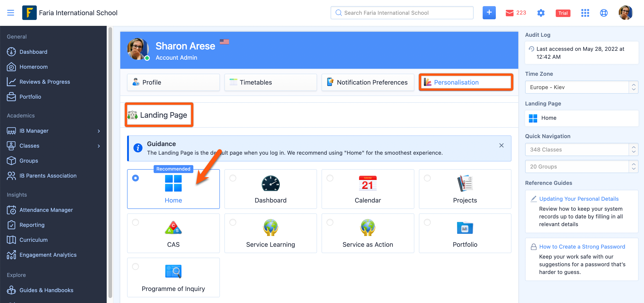
Task: Click the Faria school logo
Action: point(29,13)
